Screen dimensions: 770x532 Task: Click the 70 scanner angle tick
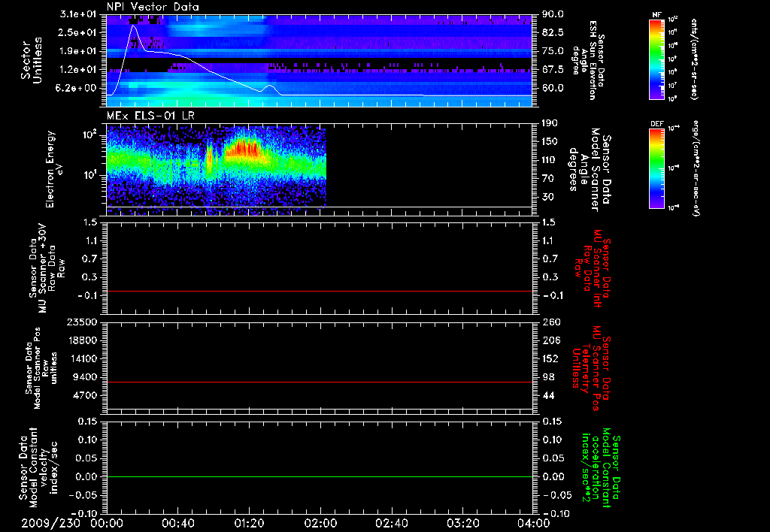(x=548, y=179)
